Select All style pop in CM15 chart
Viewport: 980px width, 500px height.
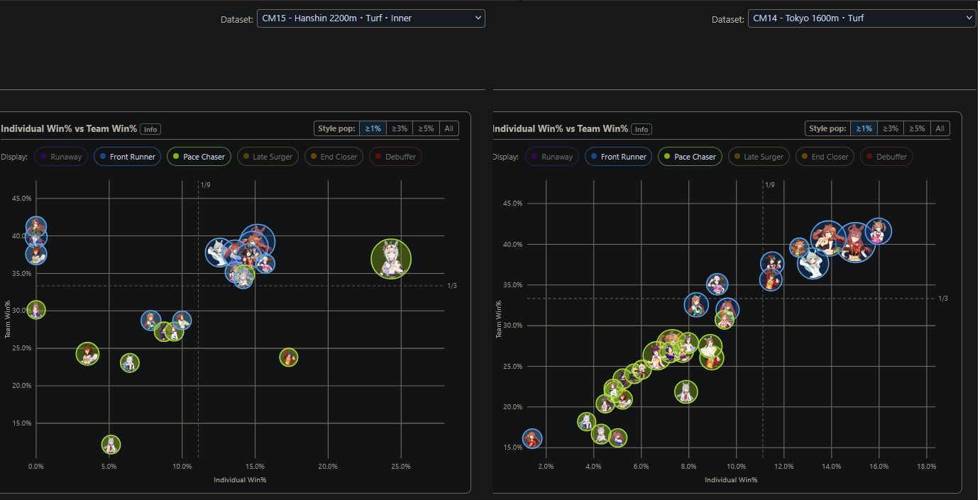coord(449,128)
